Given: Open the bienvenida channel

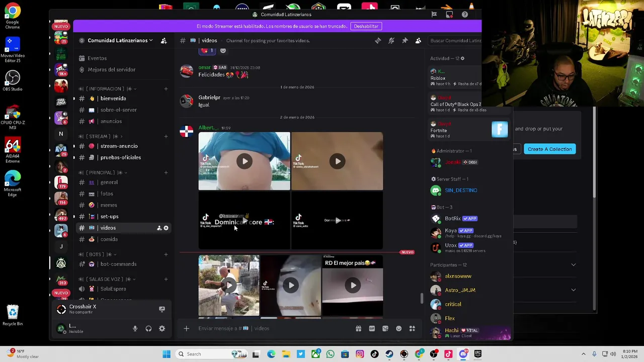Looking at the screenshot, I should click(113, 99).
